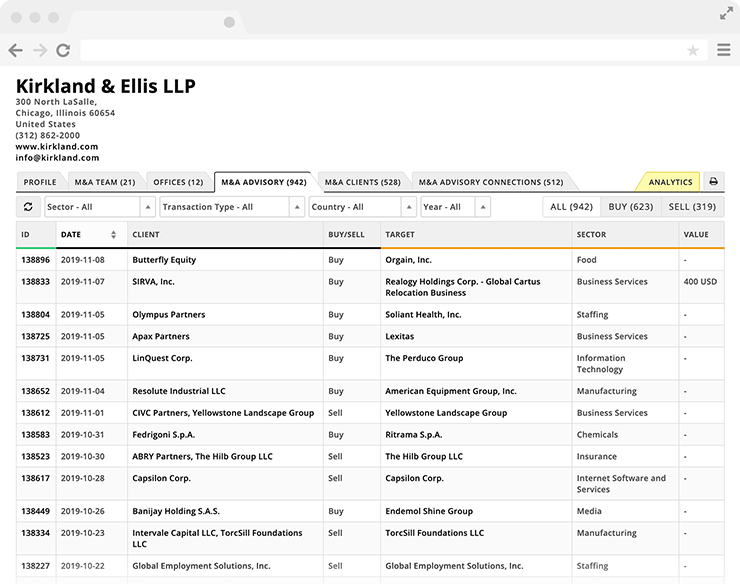Click the browser address bar

click(x=394, y=50)
